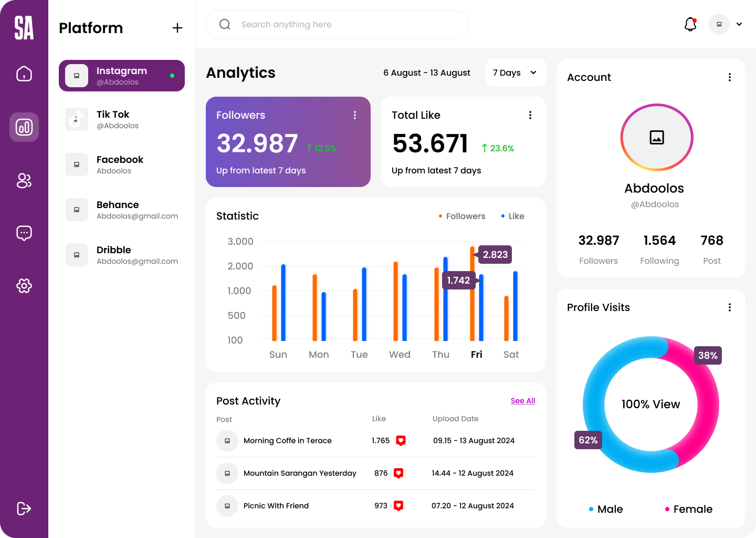Click the See All link
Image resolution: width=756 pixels, height=538 pixels.
(x=523, y=400)
